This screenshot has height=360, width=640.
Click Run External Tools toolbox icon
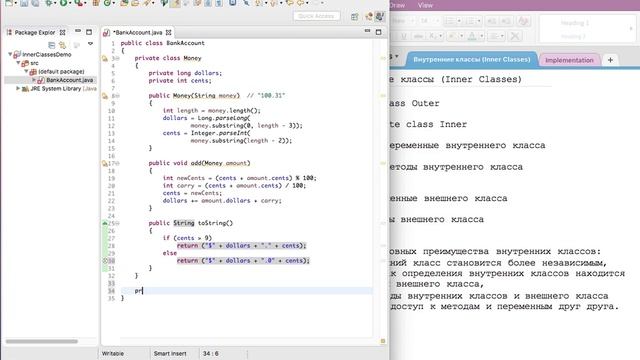click(78, 3)
